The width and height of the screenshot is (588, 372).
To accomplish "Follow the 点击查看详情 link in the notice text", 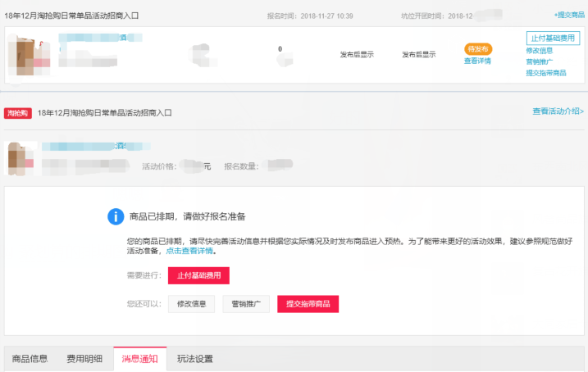I will click(189, 251).
